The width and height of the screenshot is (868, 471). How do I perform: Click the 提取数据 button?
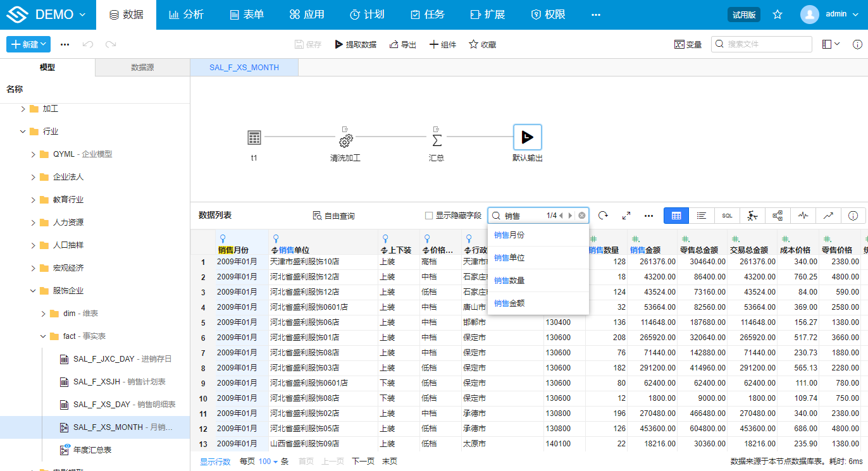pyautogui.click(x=356, y=44)
